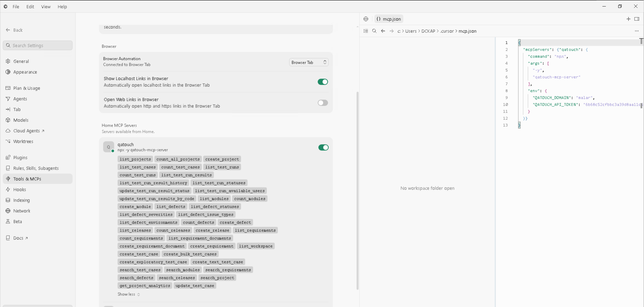Click the "qatouch-mcp-server" string in editor
Screen dimensions: 644x307
(556, 77)
